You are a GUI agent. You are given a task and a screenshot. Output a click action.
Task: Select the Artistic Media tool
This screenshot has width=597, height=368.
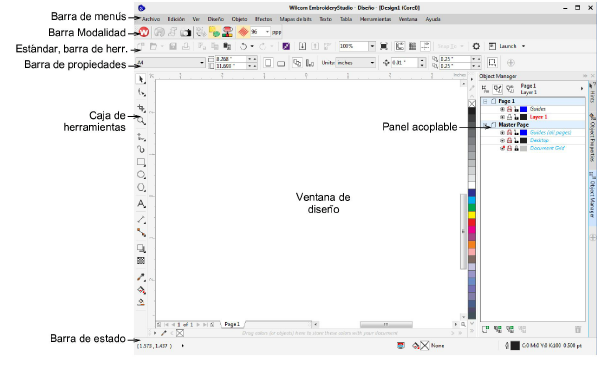(x=141, y=149)
